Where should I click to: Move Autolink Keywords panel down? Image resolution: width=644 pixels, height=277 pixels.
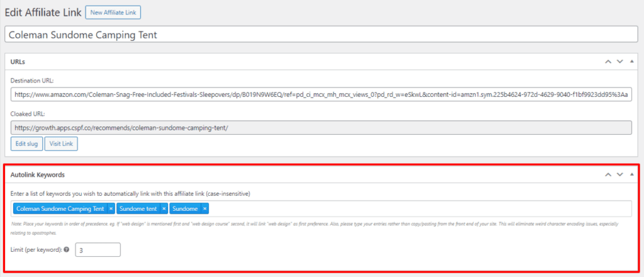click(x=619, y=174)
